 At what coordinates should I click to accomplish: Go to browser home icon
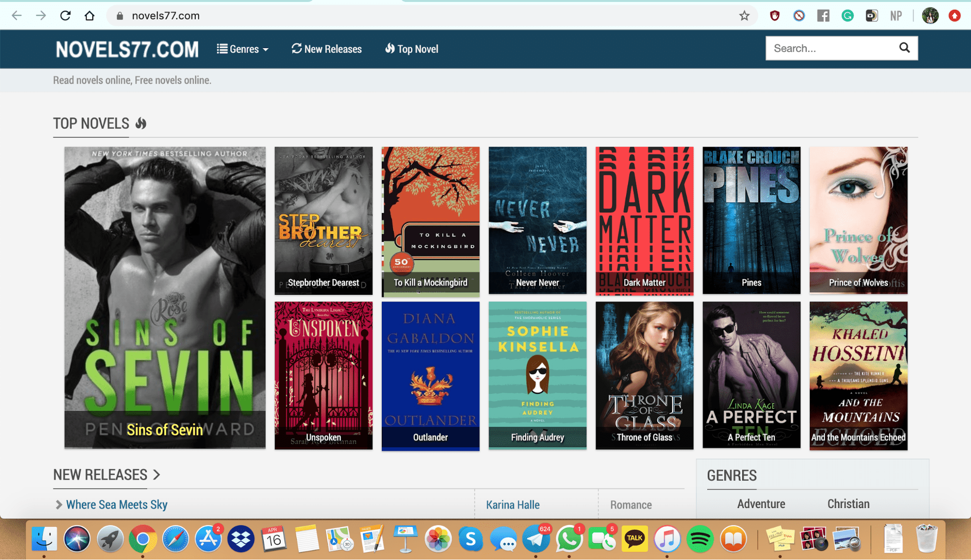89,16
